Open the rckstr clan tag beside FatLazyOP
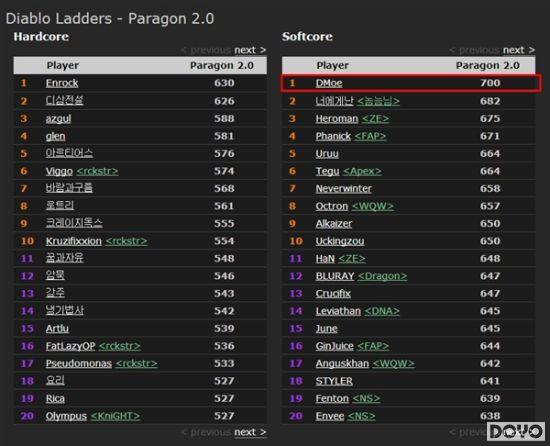This screenshot has height=446, width=550. pyautogui.click(x=120, y=346)
